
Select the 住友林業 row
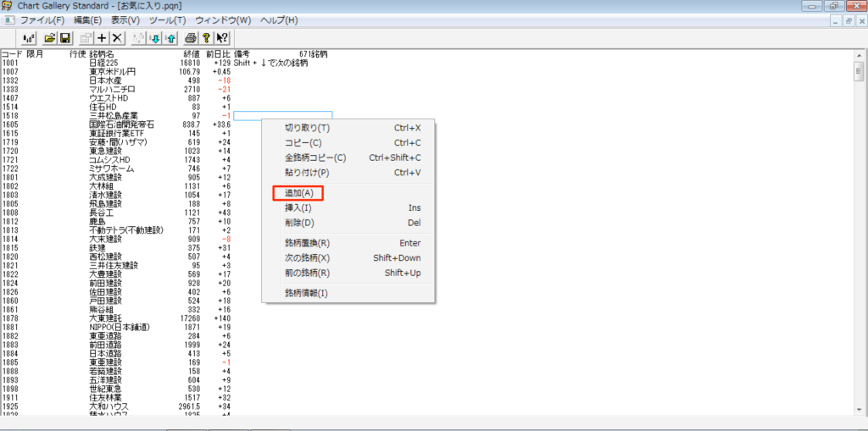point(116,397)
